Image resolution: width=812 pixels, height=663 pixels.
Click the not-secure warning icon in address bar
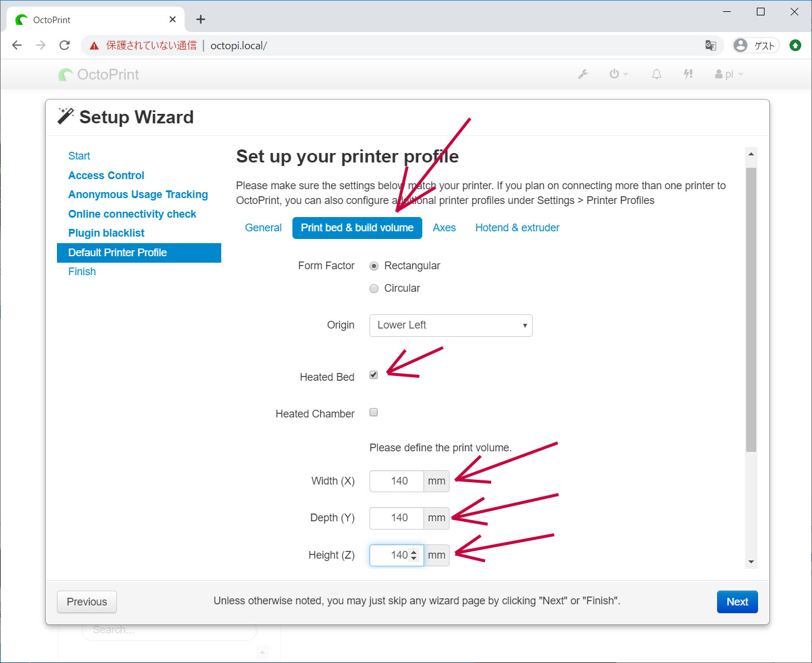click(x=94, y=46)
